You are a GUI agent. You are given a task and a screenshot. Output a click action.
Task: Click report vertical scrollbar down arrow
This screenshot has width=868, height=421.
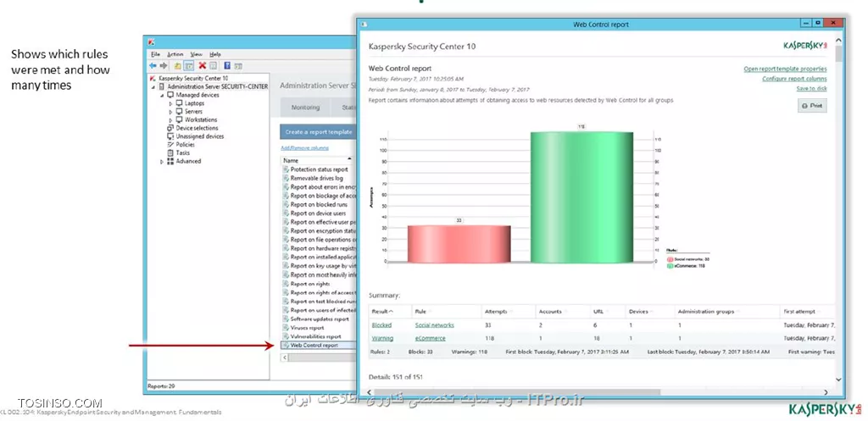pyautogui.click(x=838, y=379)
